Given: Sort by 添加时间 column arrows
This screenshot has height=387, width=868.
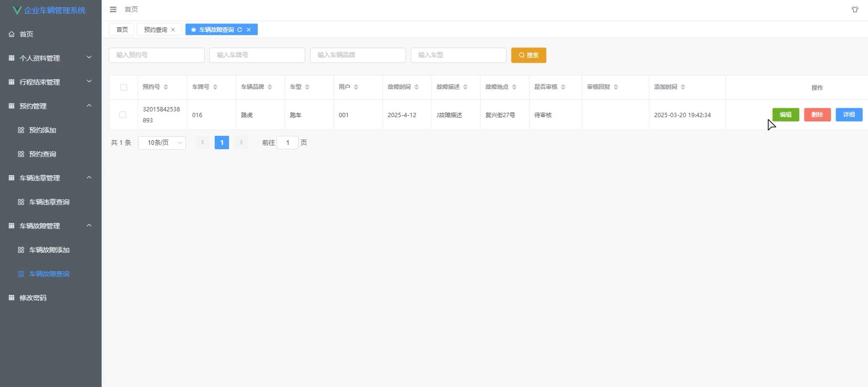Looking at the screenshot, I should (683, 87).
